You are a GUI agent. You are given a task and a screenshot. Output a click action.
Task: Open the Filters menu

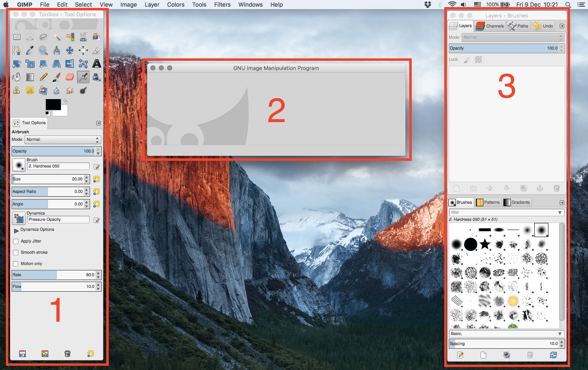222,5
